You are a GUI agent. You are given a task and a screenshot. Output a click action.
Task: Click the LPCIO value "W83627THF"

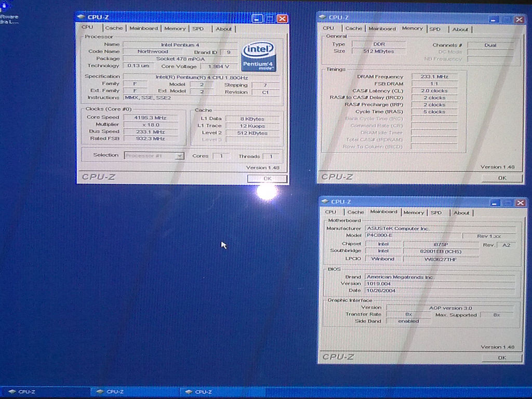(441, 259)
